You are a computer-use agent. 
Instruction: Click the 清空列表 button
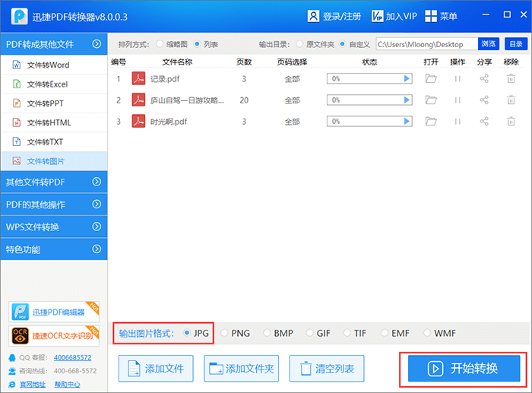coord(327,369)
